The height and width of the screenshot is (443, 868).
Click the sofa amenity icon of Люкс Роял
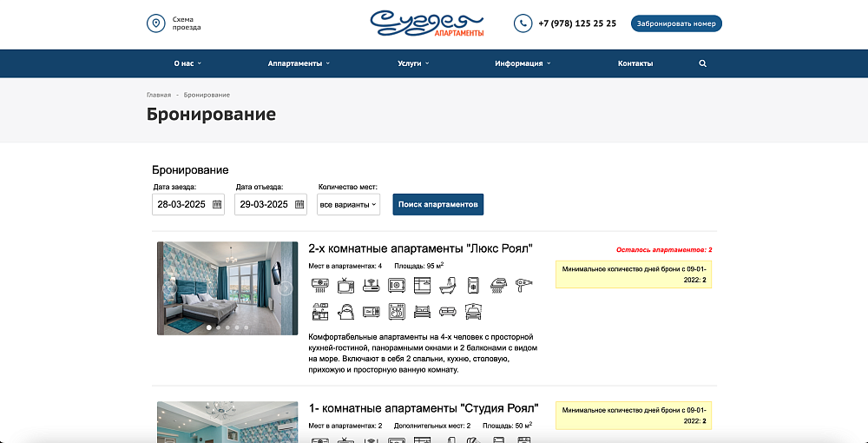click(448, 311)
